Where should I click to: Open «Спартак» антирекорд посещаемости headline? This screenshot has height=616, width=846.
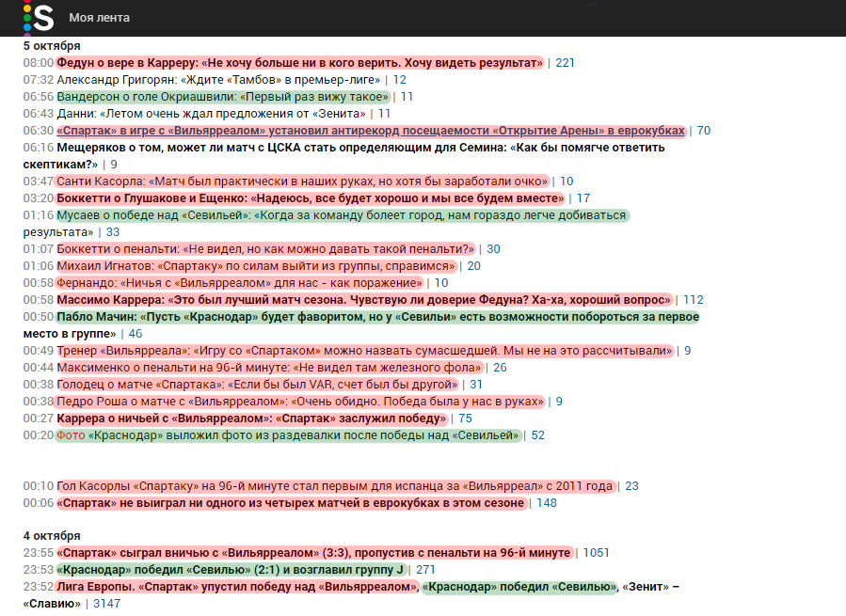pos(371,131)
